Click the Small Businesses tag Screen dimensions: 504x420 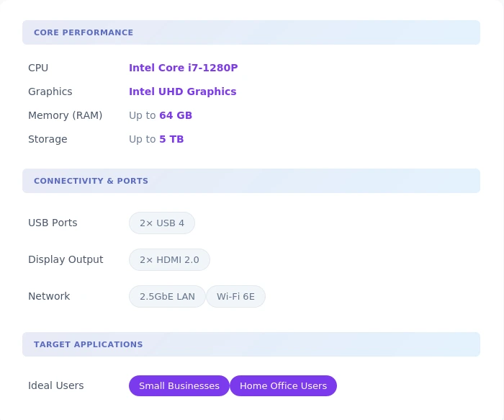coord(179,385)
